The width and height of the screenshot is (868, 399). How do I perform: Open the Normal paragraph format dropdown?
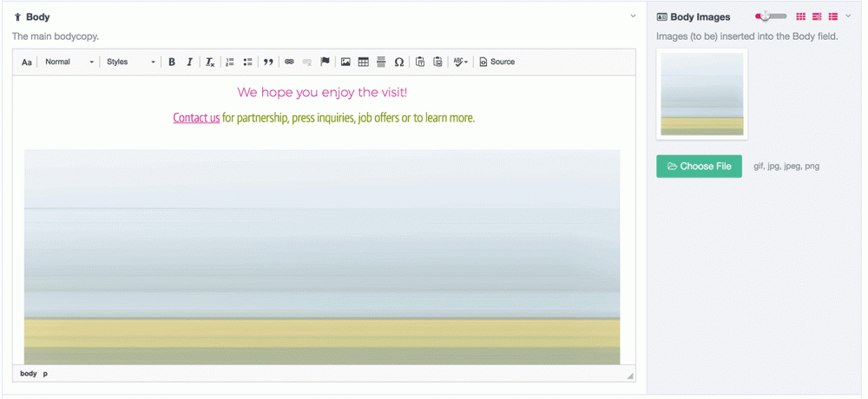(69, 62)
